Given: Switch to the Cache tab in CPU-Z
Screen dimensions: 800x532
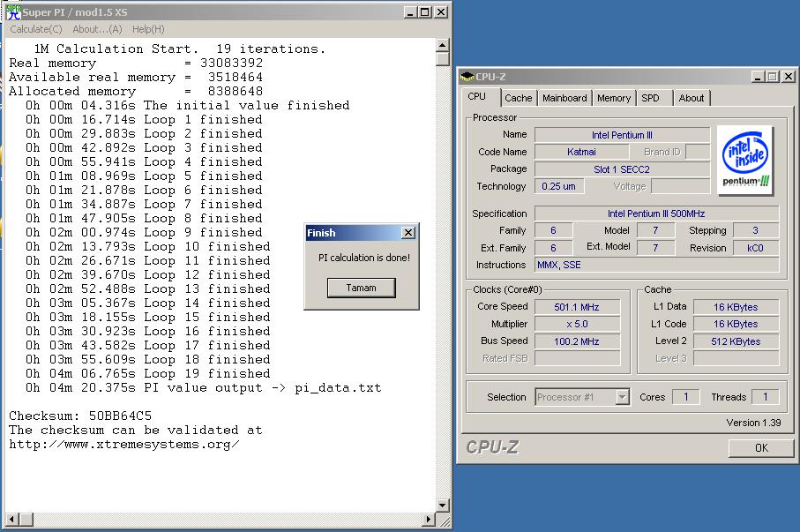Looking at the screenshot, I should 519,98.
